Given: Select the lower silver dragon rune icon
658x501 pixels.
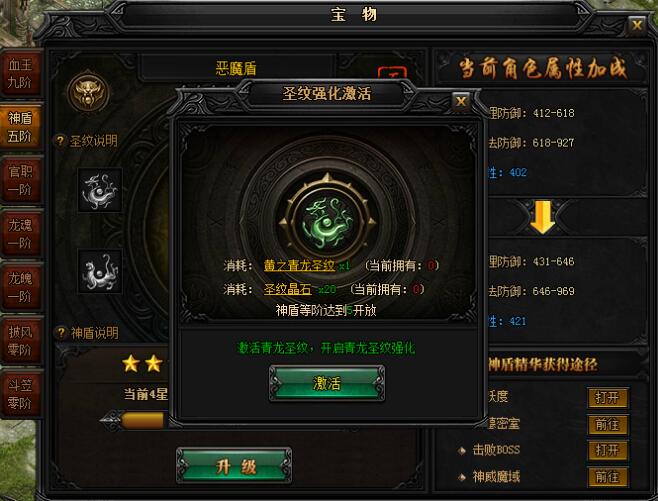Looking at the screenshot, I should pyautogui.click(x=100, y=272).
